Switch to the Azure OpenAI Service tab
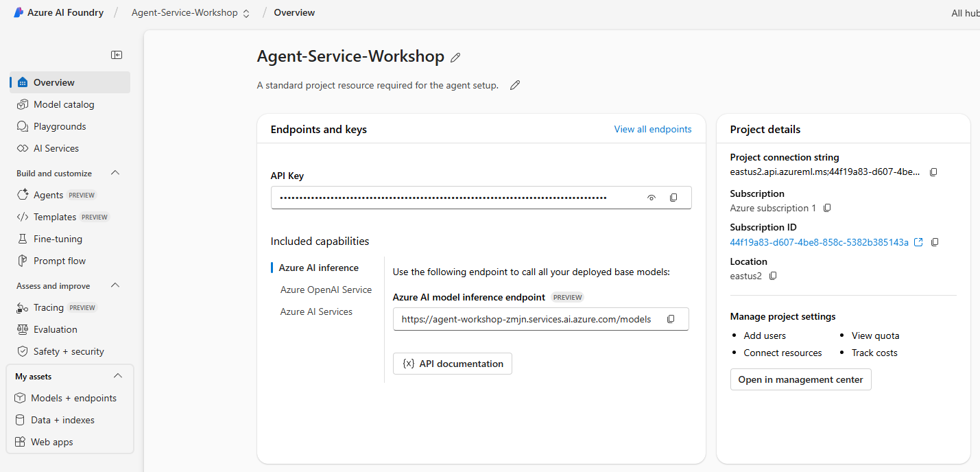980x472 pixels. (x=326, y=290)
